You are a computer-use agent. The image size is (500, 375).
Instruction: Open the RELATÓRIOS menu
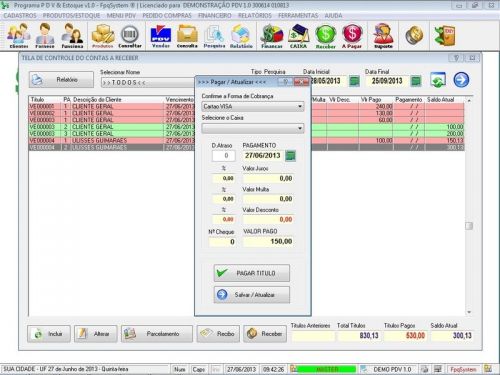255,16
